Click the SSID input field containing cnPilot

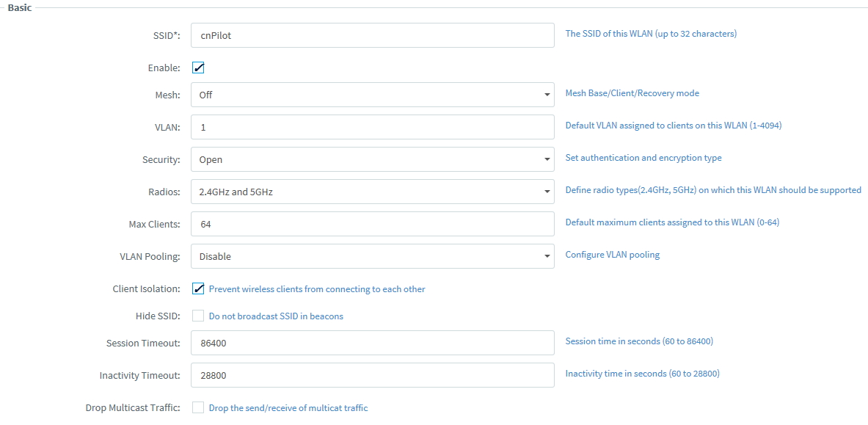[x=372, y=35]
